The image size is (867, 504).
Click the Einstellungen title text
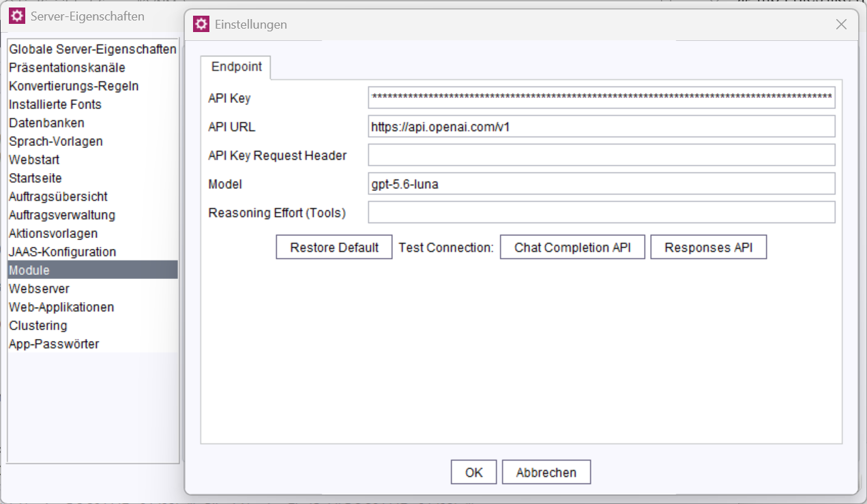251,25
